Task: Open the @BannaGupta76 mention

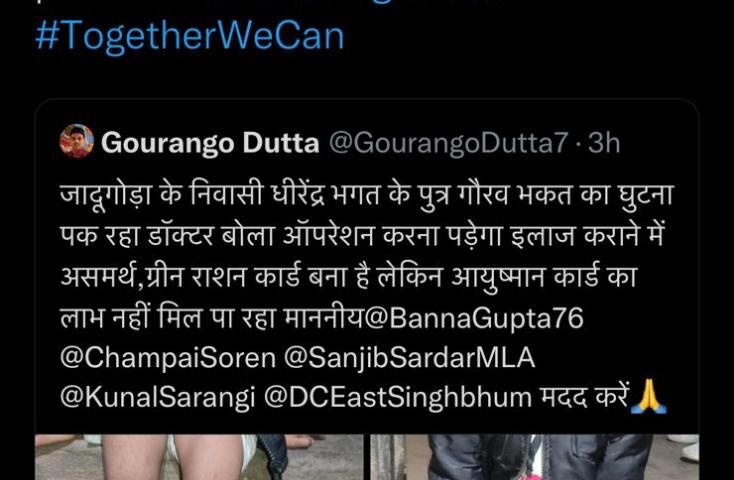Action: click(473, 319)
